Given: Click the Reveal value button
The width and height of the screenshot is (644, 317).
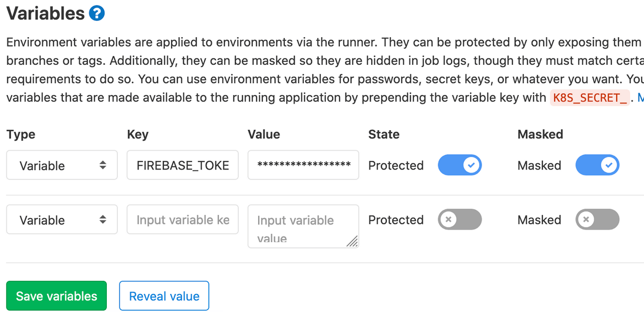Looking at the screenshot, I should click(164, 296).
